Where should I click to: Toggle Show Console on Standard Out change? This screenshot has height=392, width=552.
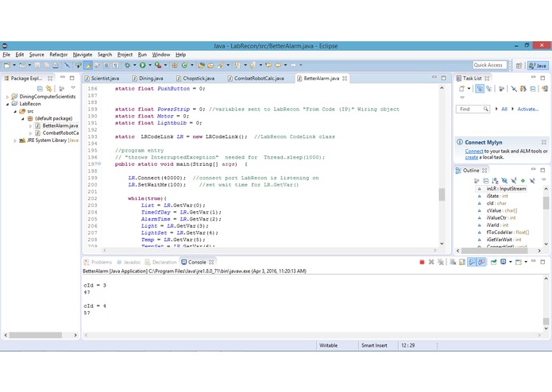pyautogui.click(x=472, y=262)
